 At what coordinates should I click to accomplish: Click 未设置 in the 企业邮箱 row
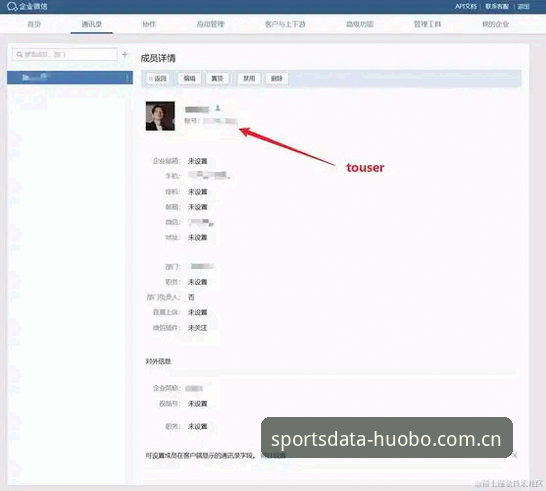point(197,161)
